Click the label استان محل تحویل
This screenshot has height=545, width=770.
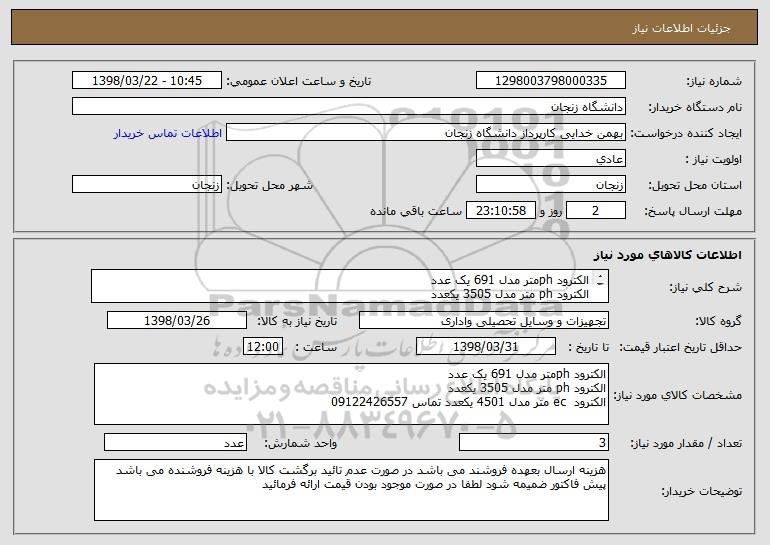[695, 186]
